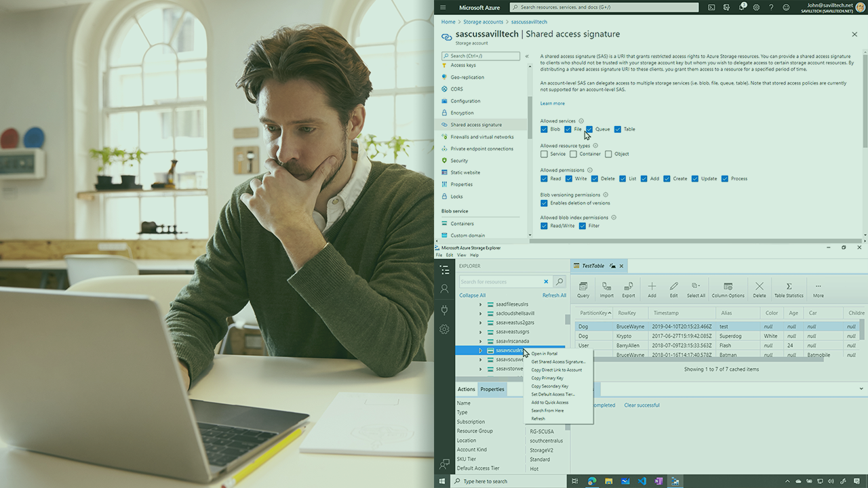Expand the sasaveastusgrs storage account node
868x488 pixels.
[x=481, y=332]
